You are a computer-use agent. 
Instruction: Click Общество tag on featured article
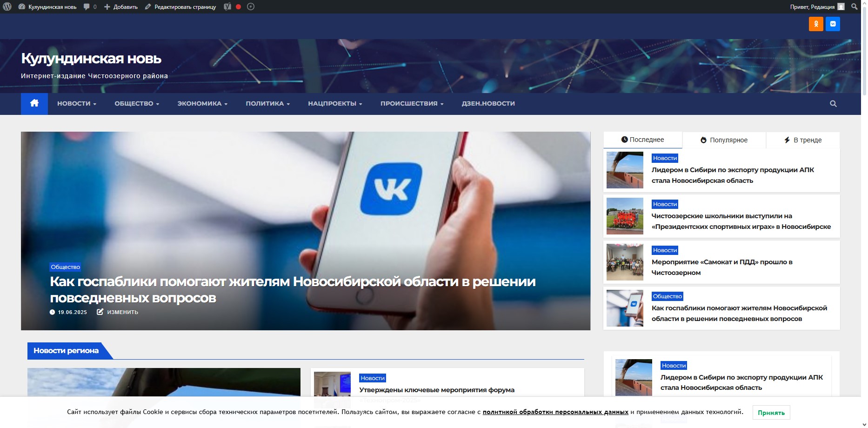tap(65, 267)
